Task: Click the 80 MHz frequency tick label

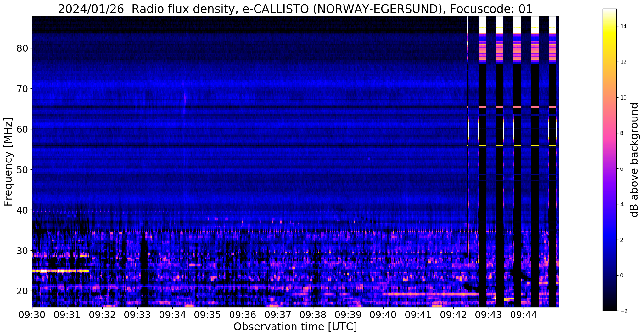Action: [23, 48]
